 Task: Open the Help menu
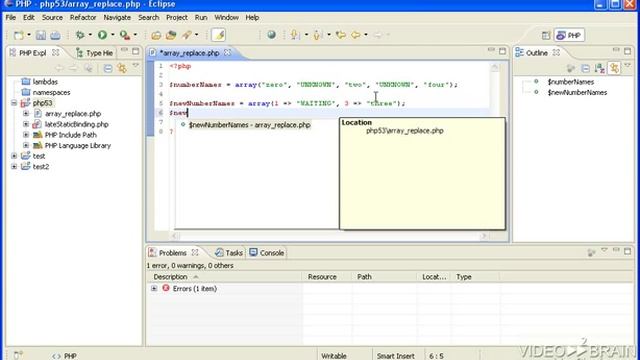(252, 18)
